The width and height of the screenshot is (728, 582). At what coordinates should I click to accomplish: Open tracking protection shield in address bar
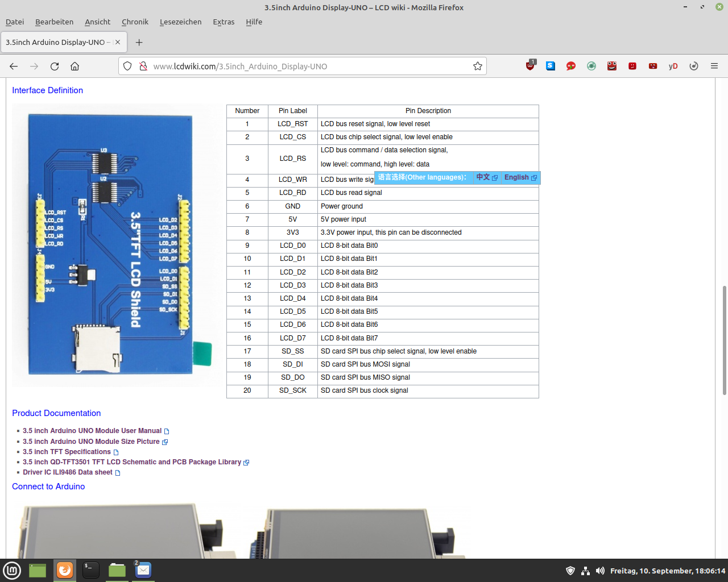click(x=127, y=66)
